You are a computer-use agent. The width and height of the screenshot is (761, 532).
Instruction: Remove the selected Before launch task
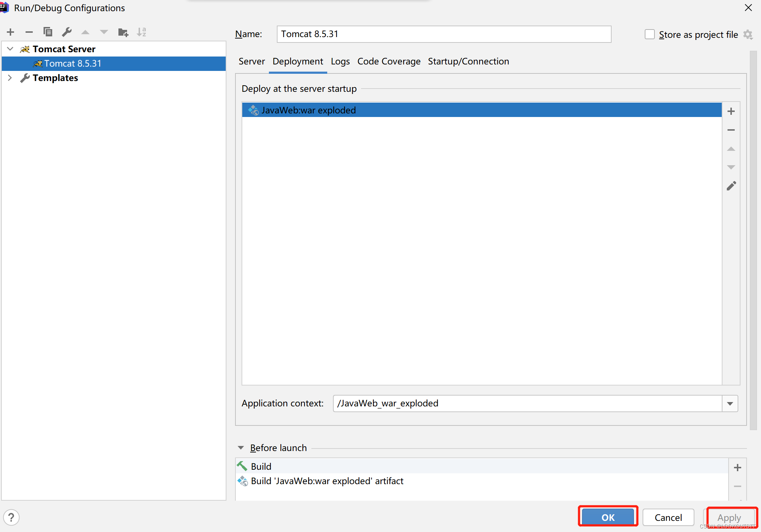coord(738,486)
